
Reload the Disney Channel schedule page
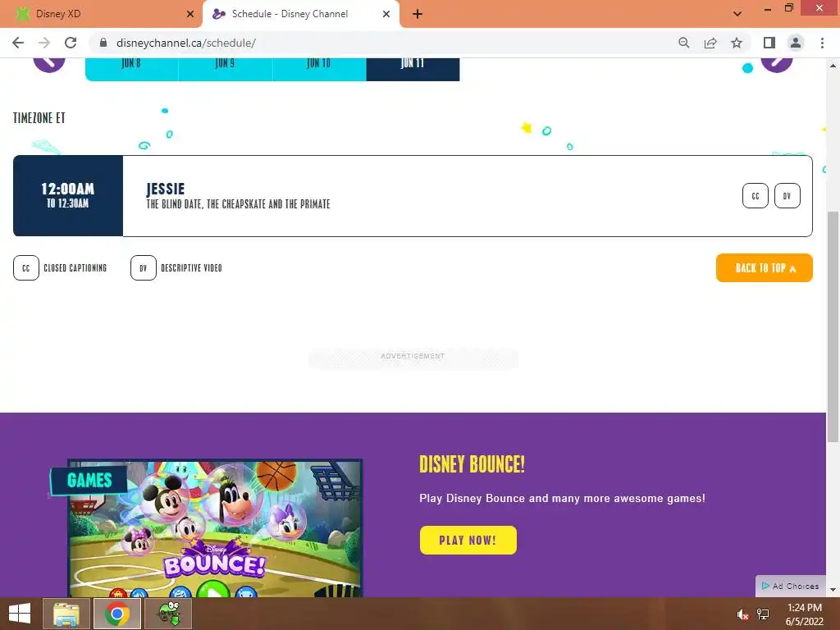click(71, 43)
